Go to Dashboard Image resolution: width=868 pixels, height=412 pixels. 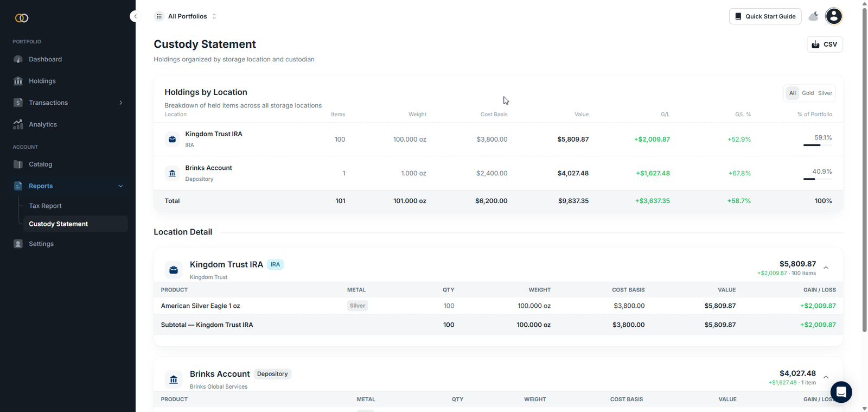click(x=45, y=59)
